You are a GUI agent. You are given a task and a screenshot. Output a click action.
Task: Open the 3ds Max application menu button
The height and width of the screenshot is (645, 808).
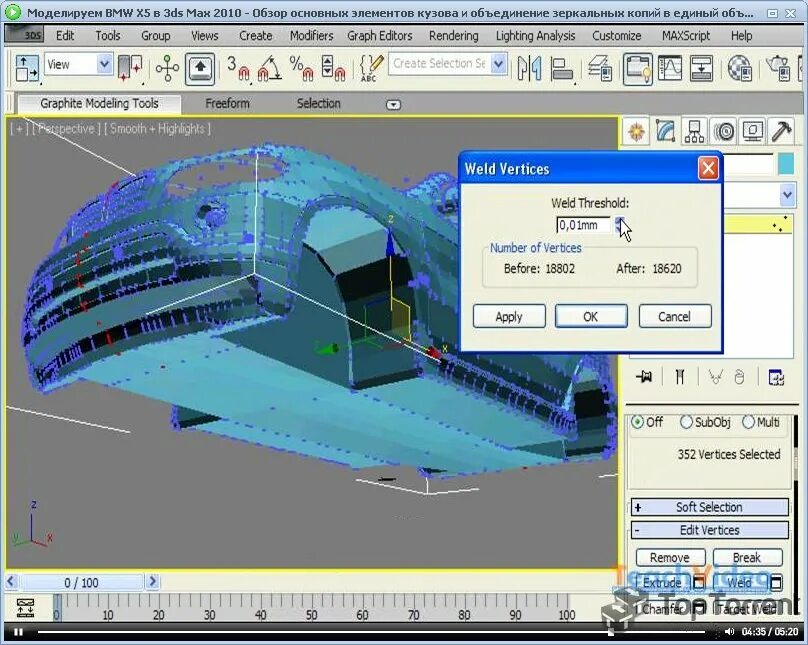(24, 35)
